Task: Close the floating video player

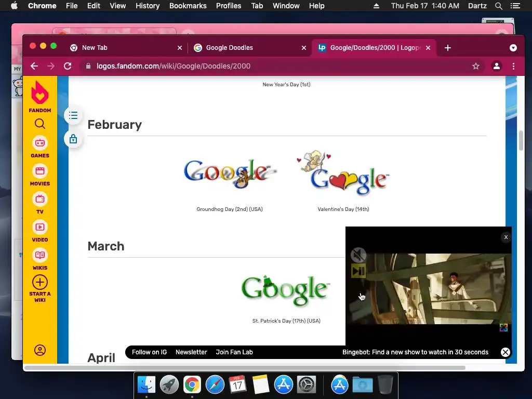Action: click(506, 237)
